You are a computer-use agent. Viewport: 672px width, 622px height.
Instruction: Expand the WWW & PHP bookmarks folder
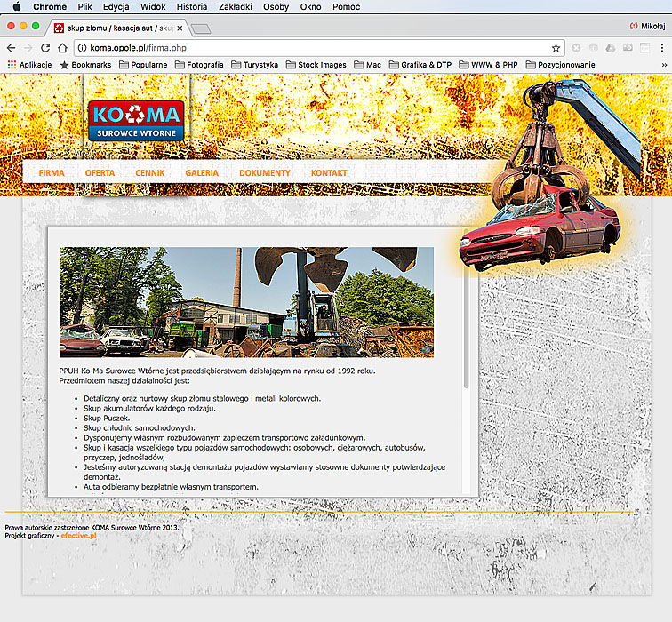click(488, 65)
